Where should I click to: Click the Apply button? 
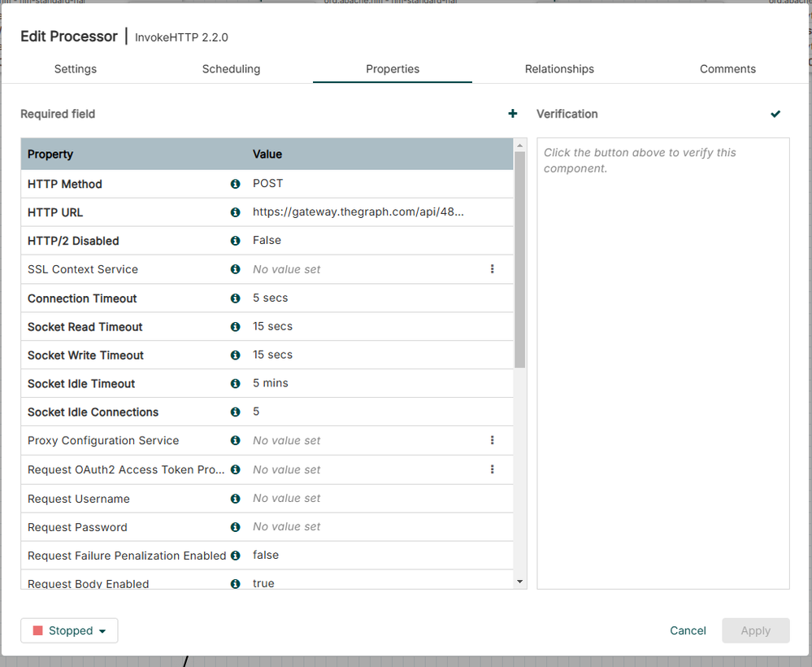coord(755,630)
